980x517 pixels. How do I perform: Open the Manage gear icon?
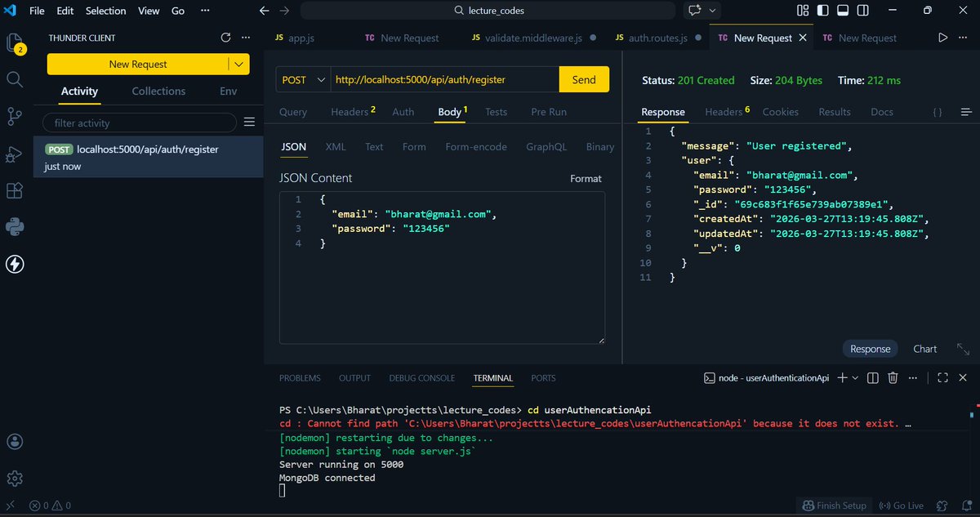pos(14,479)
